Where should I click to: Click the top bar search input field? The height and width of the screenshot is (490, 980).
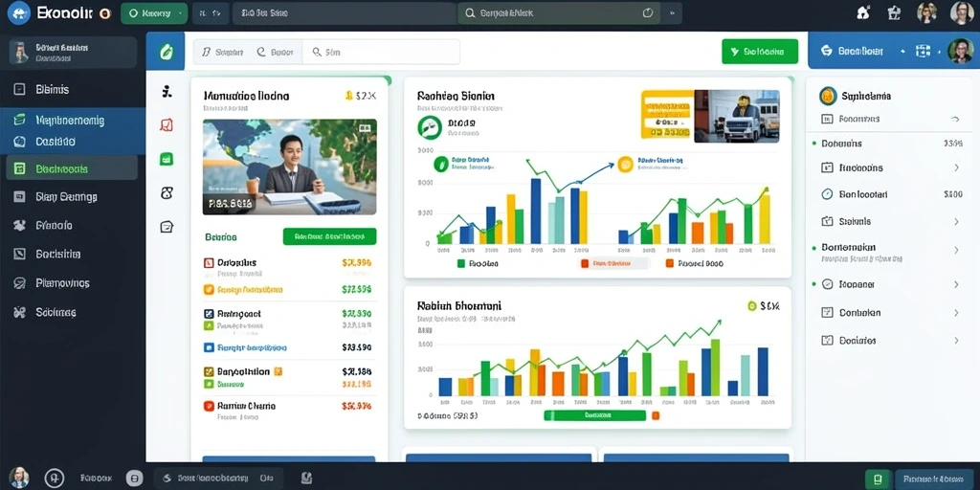pyautogui.click(x=561, y=13)
